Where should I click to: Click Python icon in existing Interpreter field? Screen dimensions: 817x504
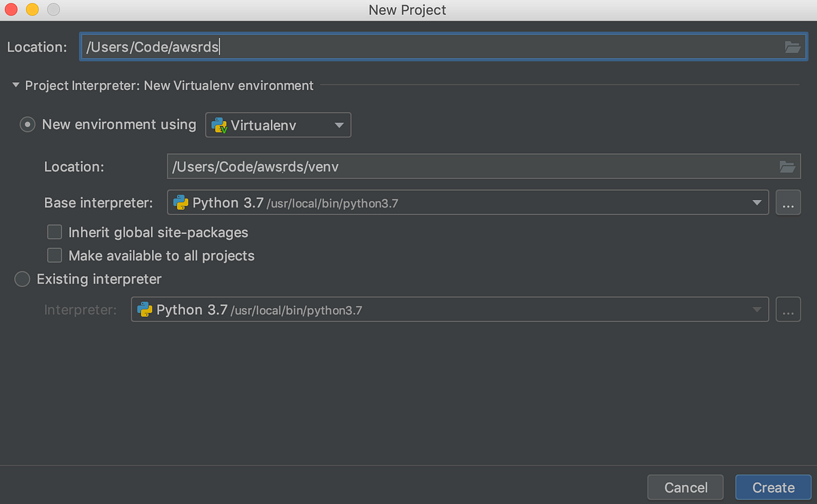click(x=144, y=310)
